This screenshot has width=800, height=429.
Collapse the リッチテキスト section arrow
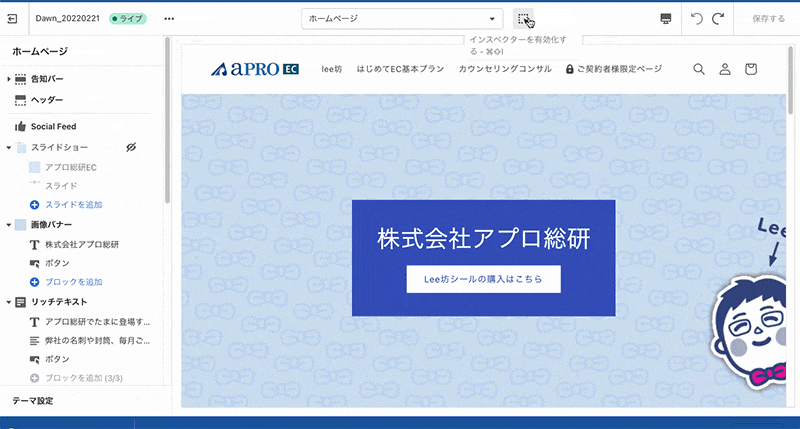(x=9, y=302)
